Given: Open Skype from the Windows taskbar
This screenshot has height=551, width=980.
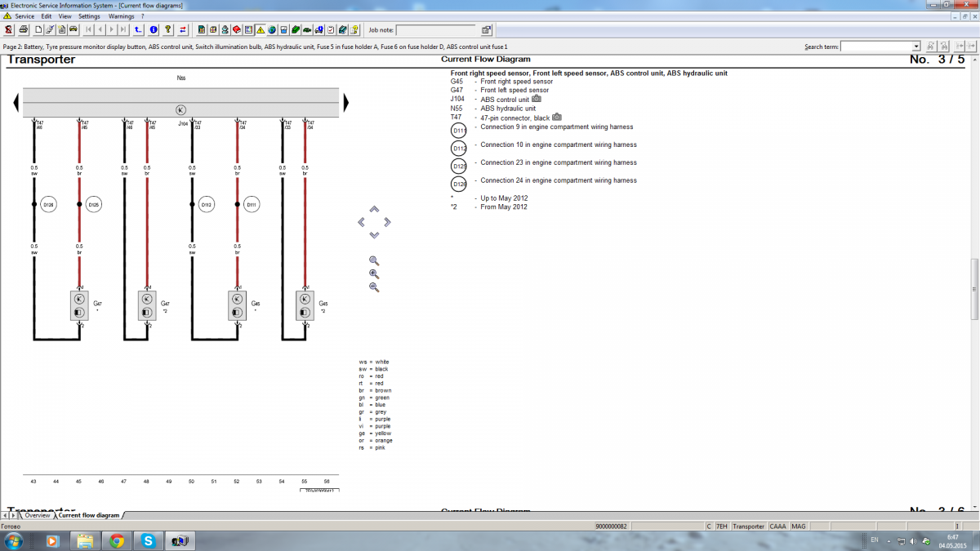Looking at the screenshot, I should point(148,540).
